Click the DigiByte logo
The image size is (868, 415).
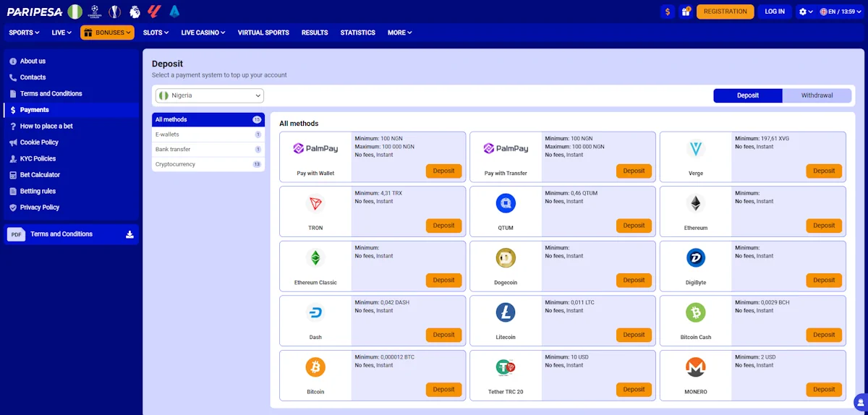point(696,258)
